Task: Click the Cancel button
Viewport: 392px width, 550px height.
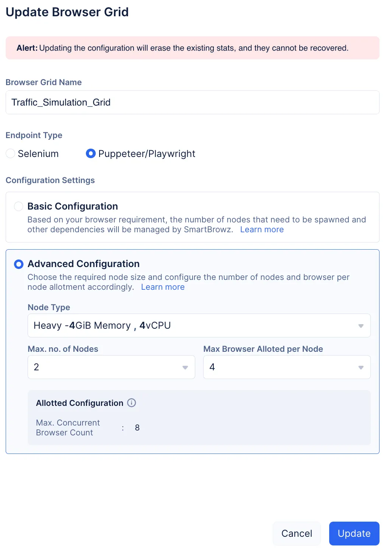Action: 297,533
